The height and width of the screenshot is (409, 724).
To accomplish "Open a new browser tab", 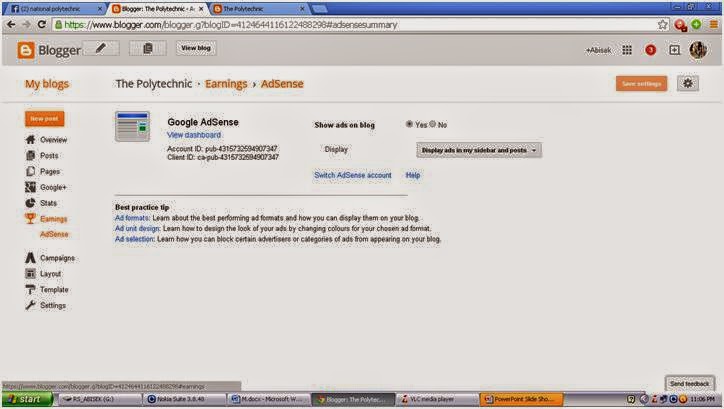I will tap(319, 9).
